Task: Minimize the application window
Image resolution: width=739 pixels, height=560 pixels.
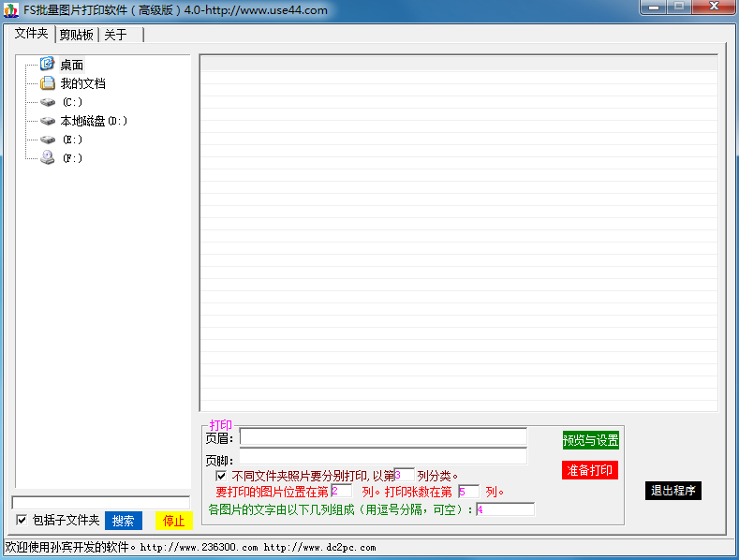Action: coord(653,7)
